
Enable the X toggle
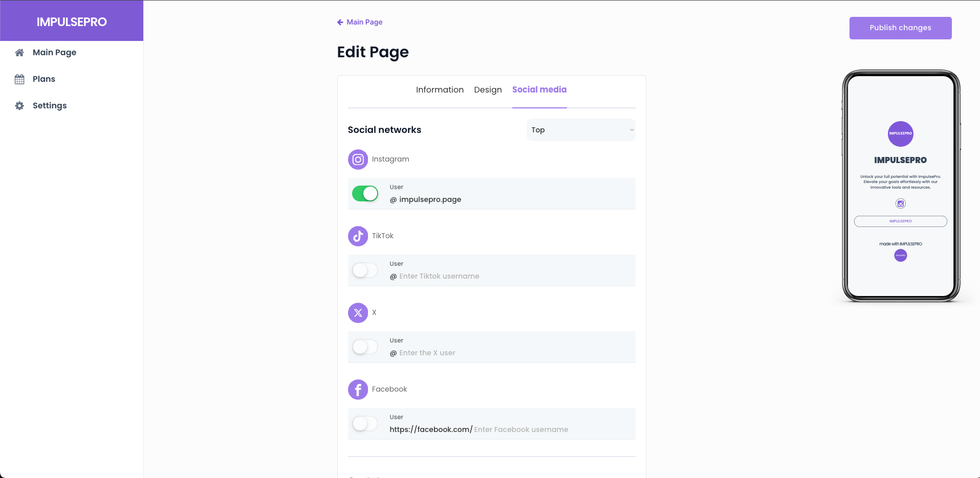(365, 347)
